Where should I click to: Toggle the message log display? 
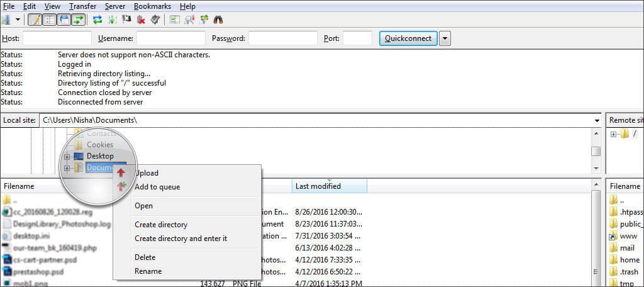(x=35, y=20)
